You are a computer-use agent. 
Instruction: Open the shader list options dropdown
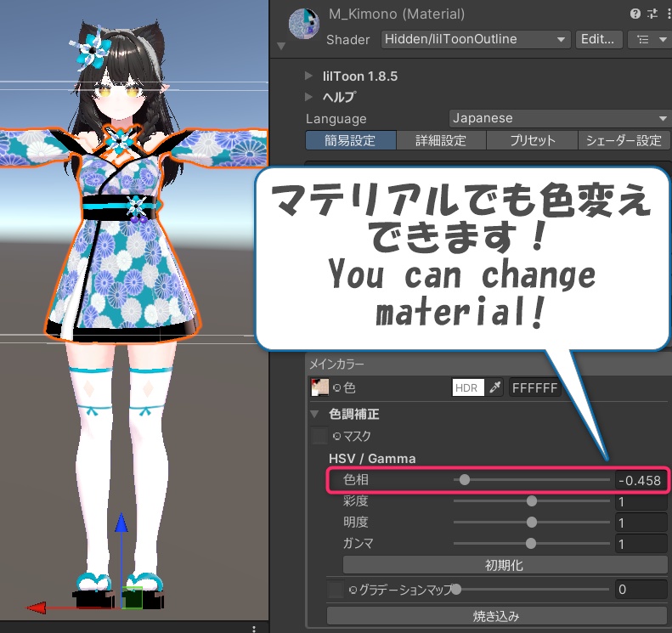pyautogui.click(x=650, y=39)
